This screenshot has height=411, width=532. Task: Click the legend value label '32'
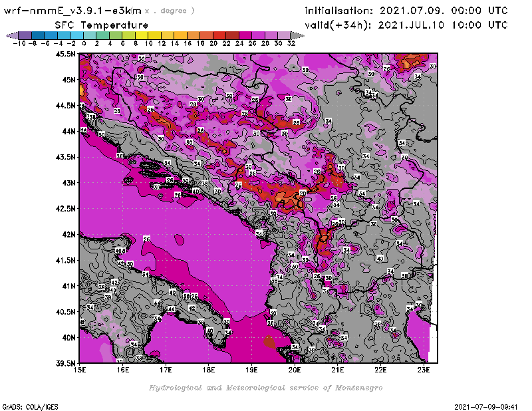pos(291,43)
